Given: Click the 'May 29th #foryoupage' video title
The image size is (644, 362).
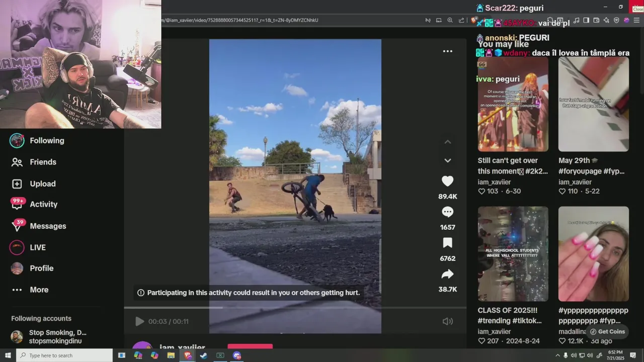Looking at the screenshot, I should 592,166.
